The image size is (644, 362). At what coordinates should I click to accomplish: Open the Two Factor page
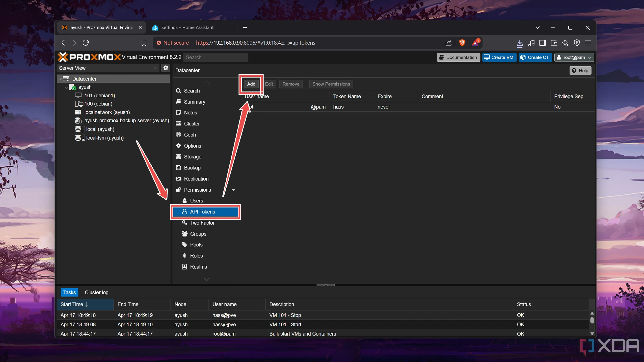[x=206, y=223]
